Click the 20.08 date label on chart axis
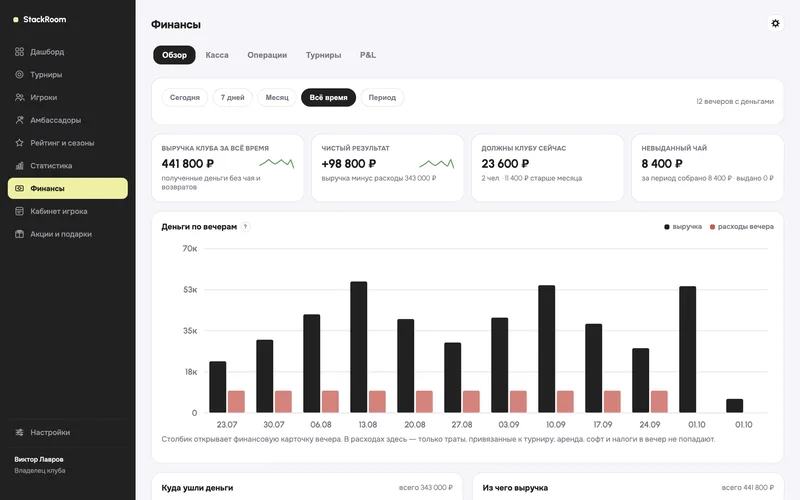The height and width of the screenshot is (500, 800). [415, 424]
